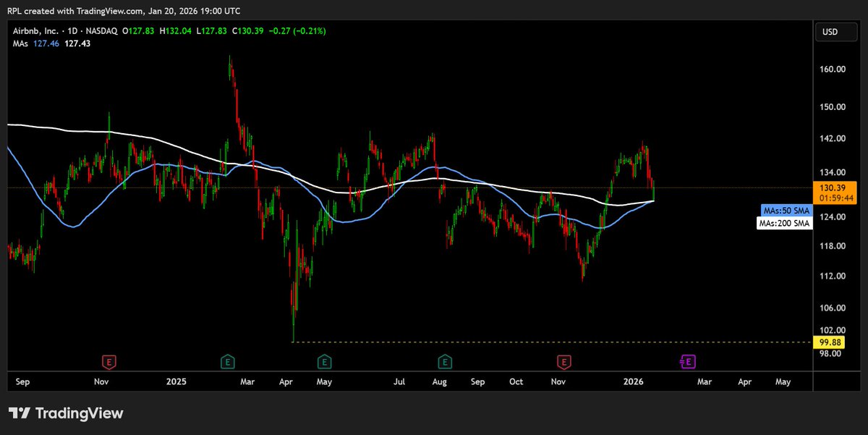Click the 2026 label on time axis
The image size is (868, 435).
(x=634, y=381)
